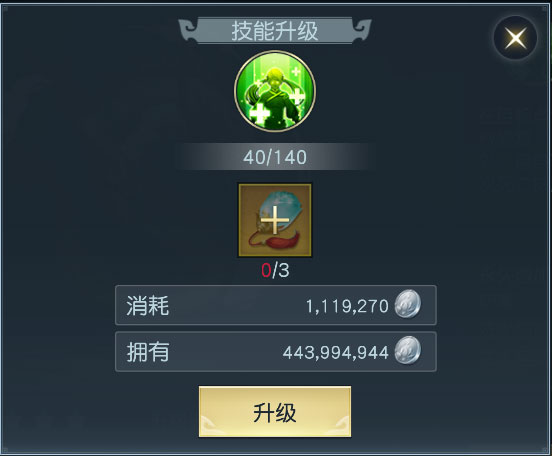
Task: Click the required material number 3
Action: (x=284, y=271)
